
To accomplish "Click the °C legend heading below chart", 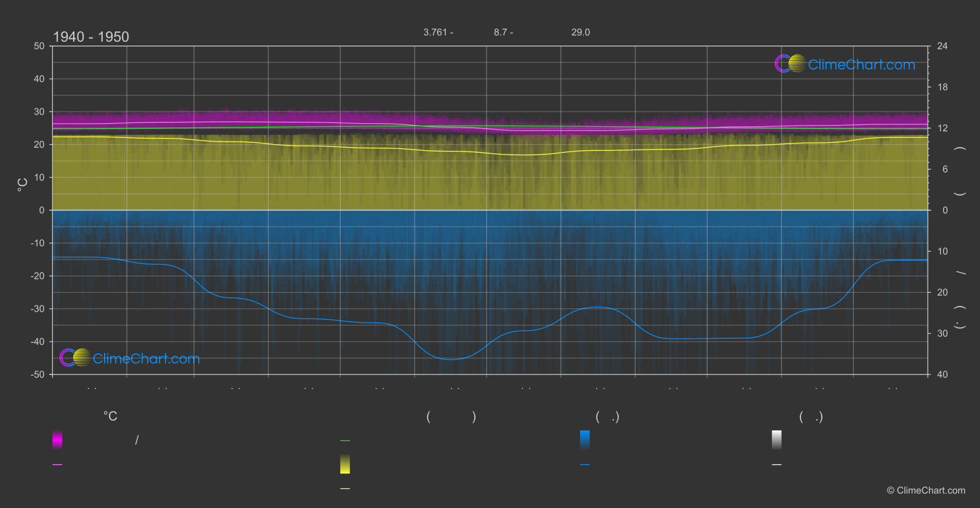I will click(110, 417).
